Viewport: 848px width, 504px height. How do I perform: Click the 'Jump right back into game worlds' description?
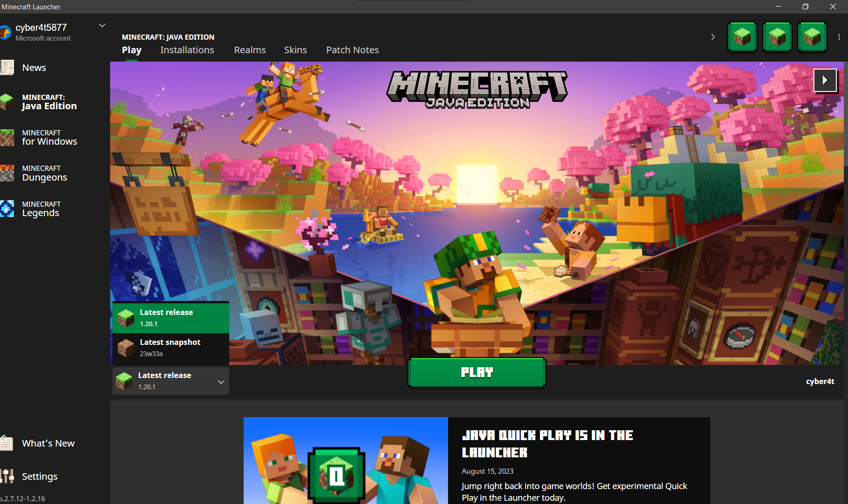coord(575,492)
